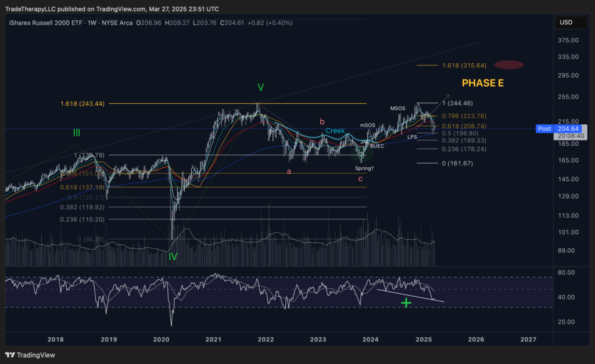595x364 pixels.
Task: Select the green wave IV marker
Action: pos(173,256)
